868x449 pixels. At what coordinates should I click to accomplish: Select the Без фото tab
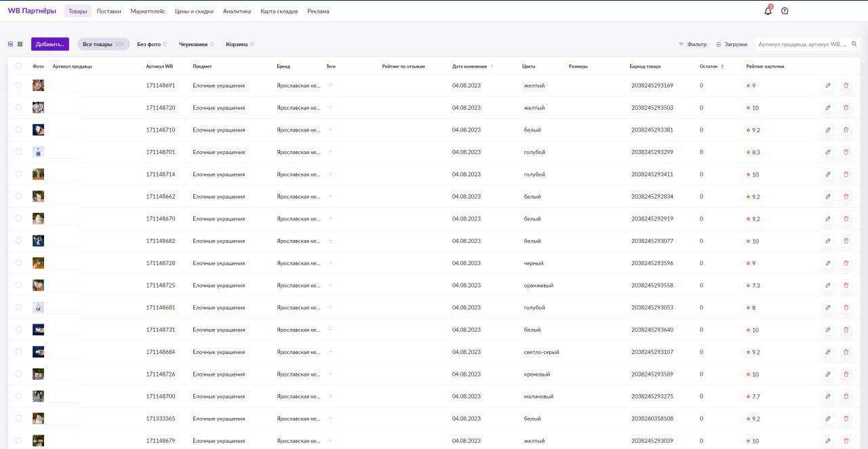[152, 44]
